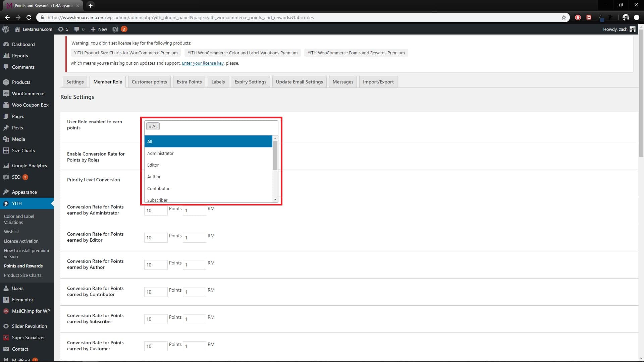Switch to the Expiry Settings tab
Screen dimensions: 644x362
(250, 82)
